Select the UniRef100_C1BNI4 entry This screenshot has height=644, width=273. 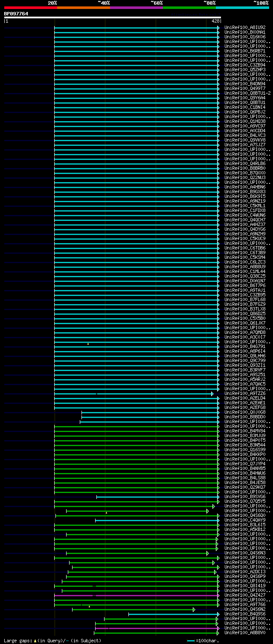coord(245,107)
